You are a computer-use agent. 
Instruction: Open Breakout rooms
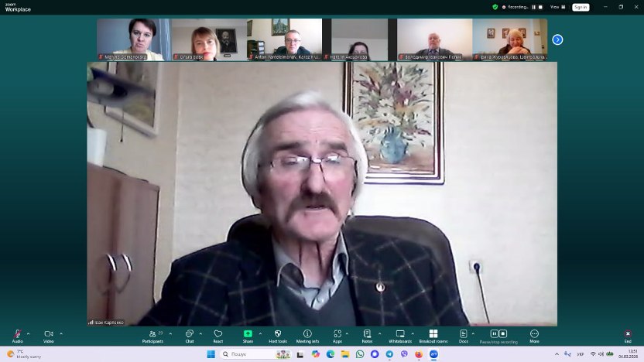click(x=433, y=334)
